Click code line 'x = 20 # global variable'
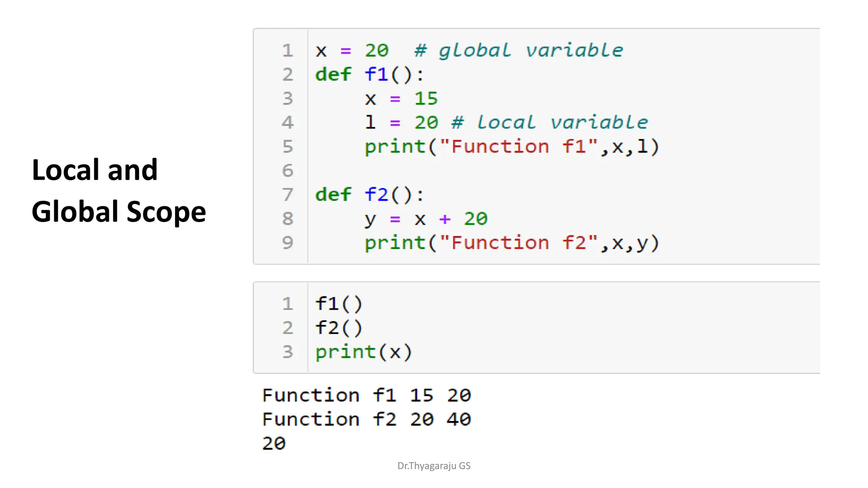The height and width of the screenshot is (488, 868). click(x=469, y=50)
